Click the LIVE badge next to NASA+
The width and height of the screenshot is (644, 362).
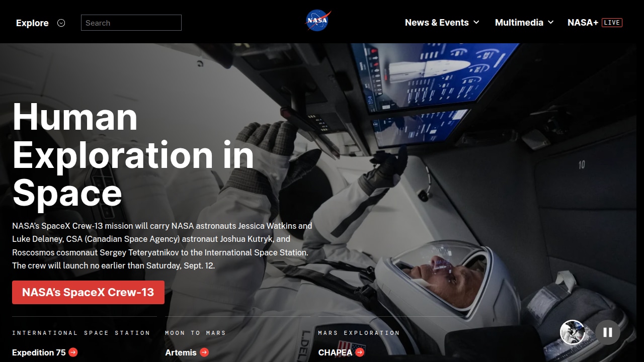tap(612, 23)
